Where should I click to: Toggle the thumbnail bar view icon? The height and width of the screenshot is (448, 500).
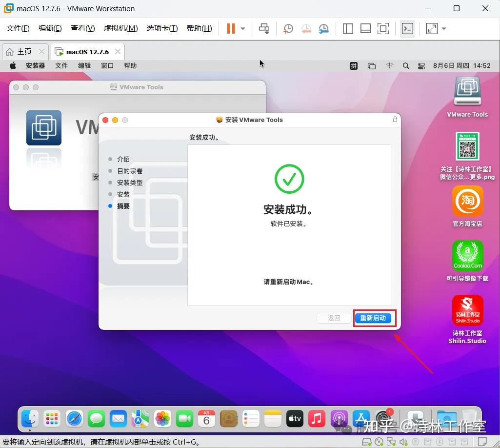(365, 28)
